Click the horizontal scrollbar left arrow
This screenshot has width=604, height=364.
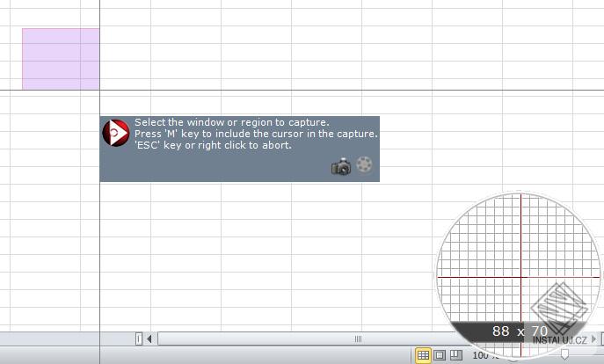tap(149, 339)
